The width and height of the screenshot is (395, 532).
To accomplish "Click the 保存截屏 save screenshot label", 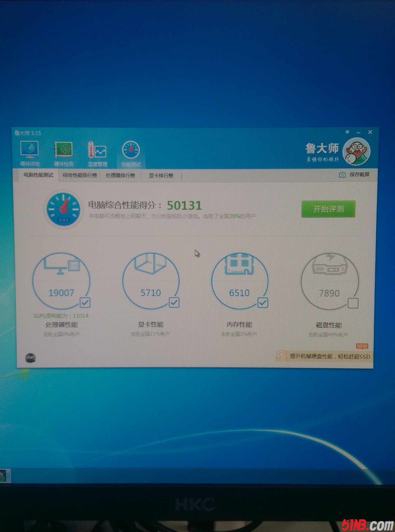I will point(359,175).
